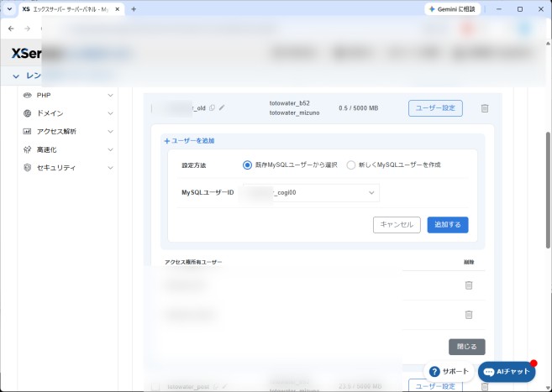This screenshot has height=392, width=552.
Task: Click the copy icon beside the _old database name
Action: point(212,108)
